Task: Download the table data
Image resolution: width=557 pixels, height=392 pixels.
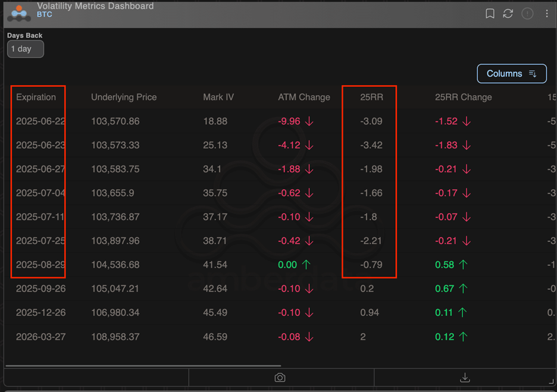Action: (465, 378)
